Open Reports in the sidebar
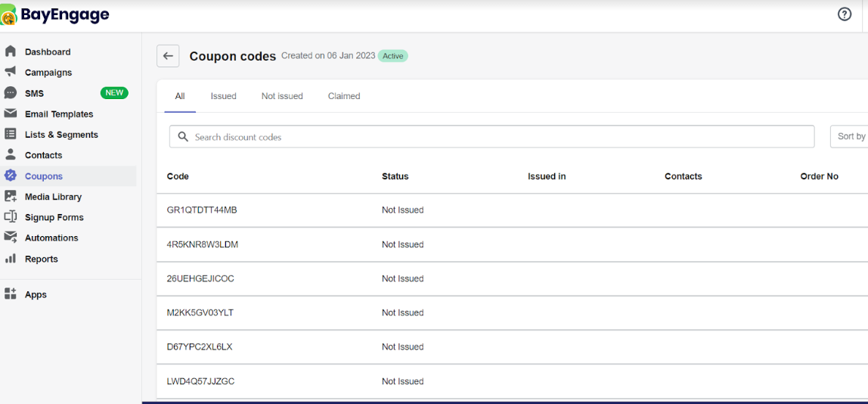 pos(42,259)
